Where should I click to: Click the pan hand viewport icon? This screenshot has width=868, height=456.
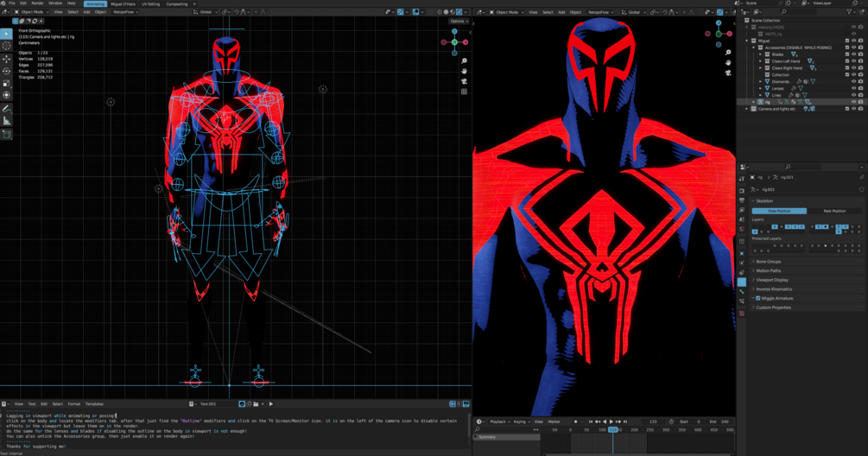pos(465,72)
